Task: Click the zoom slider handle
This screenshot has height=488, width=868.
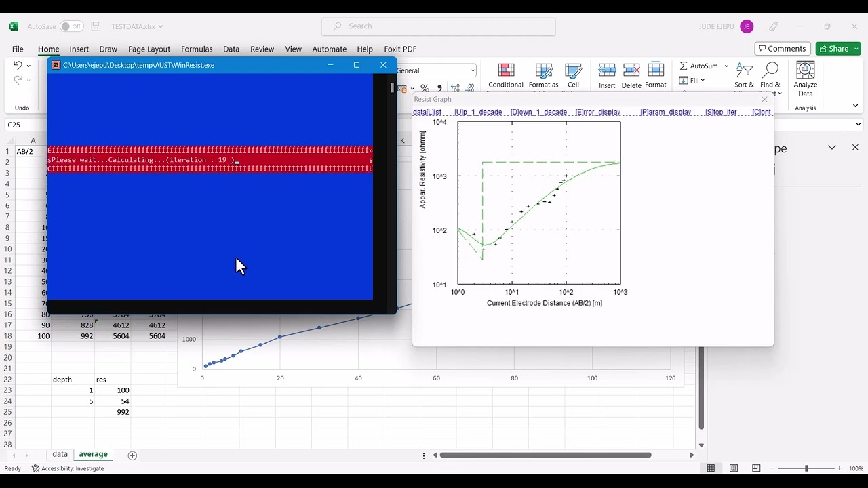Action: coord(806,468)
